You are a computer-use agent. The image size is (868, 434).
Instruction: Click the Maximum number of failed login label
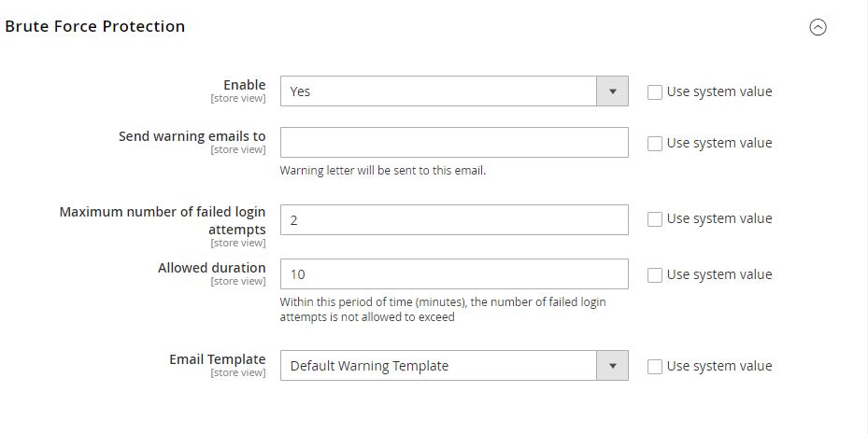(x=163, y=220)
